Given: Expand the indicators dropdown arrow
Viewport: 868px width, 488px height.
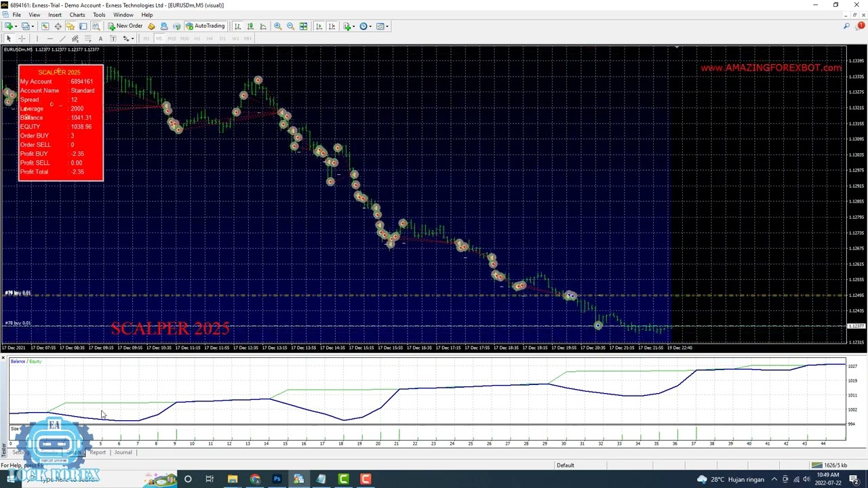Looking at the screenshot, I should coord(354,26).
